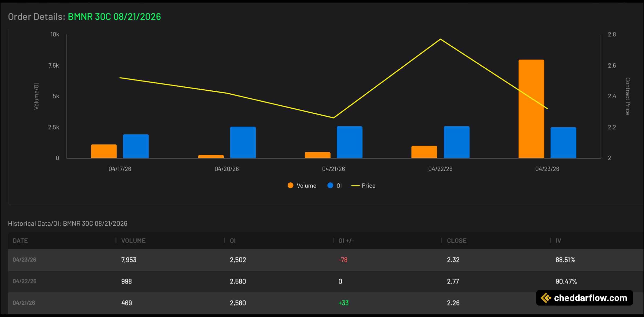
Task: Click the red OI change -78
Action: click(343, 260)
